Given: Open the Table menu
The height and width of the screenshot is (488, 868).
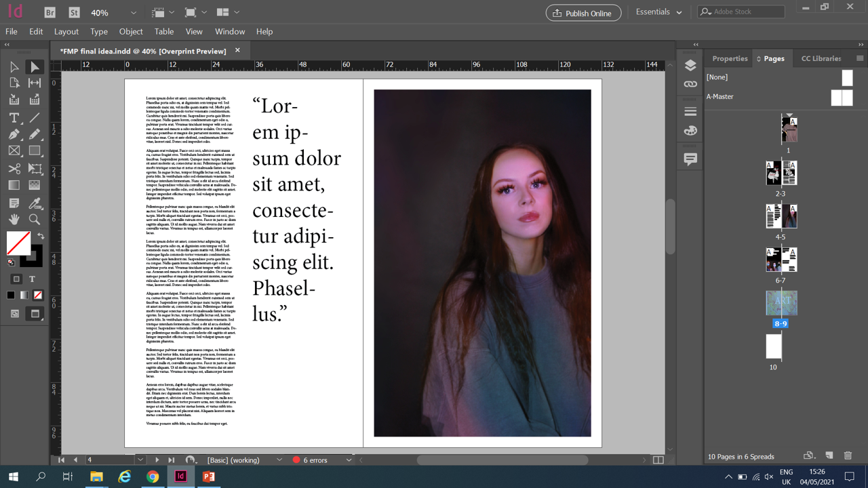Looking at the screenshot, I should click(x=164, y=31).
